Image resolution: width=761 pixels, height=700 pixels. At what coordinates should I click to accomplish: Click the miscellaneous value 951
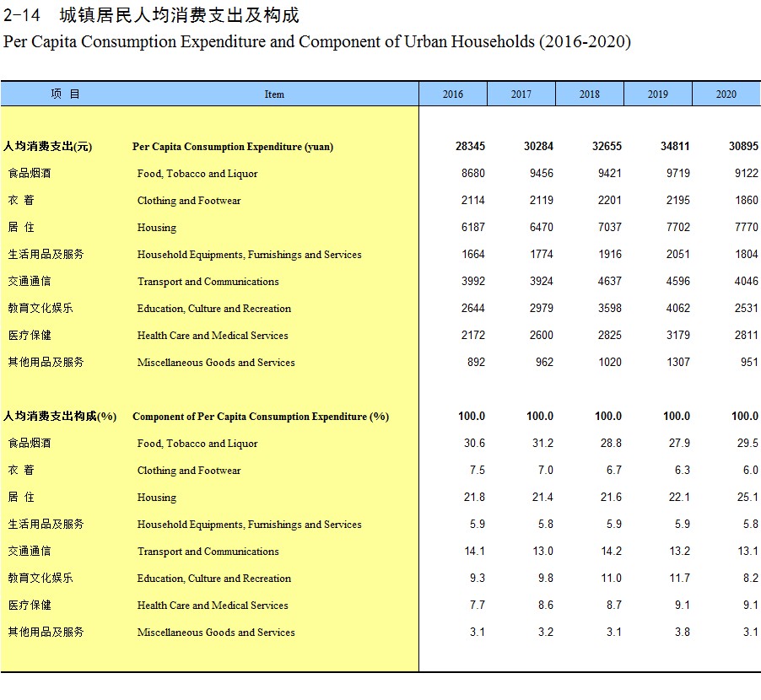point(749,363)
